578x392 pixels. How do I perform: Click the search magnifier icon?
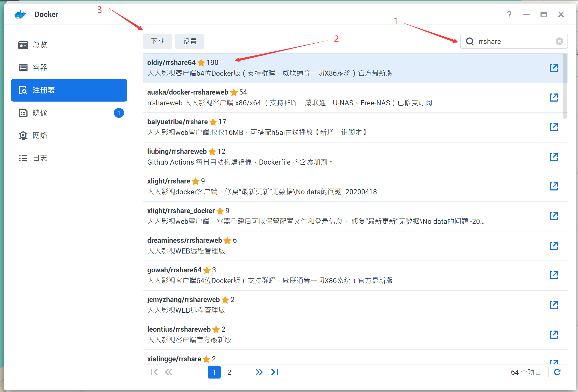[x=470, y=41]
